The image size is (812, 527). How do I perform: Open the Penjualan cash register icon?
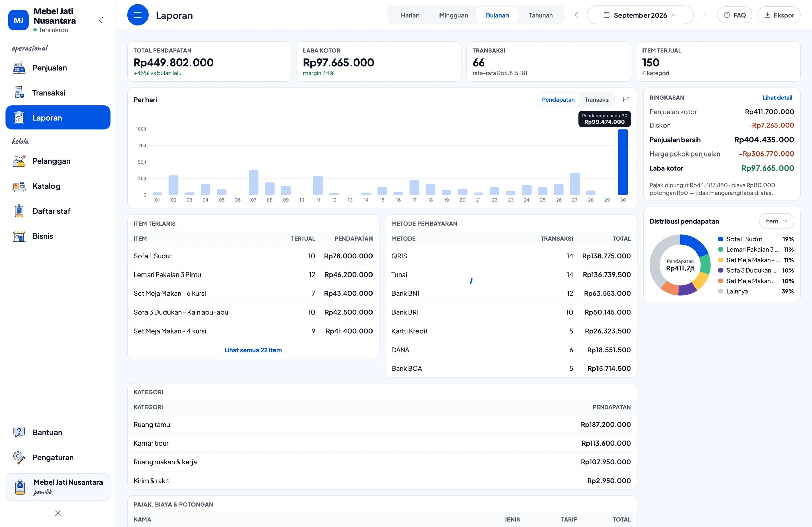[19, 68]
